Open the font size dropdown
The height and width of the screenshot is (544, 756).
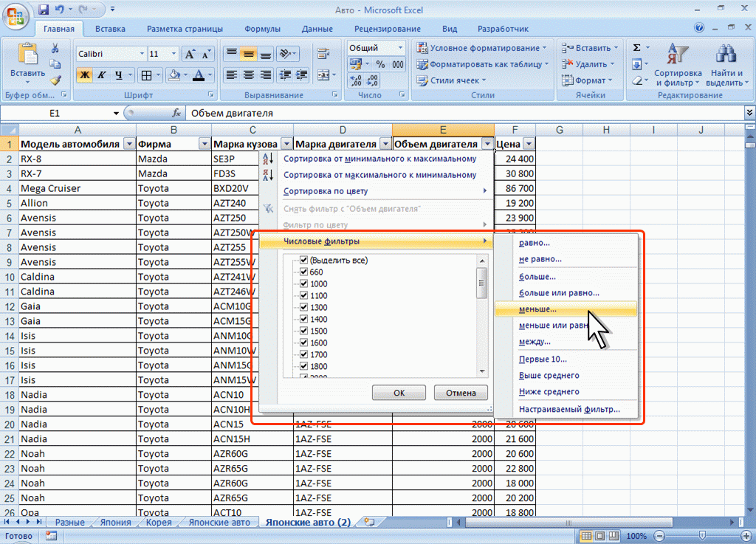(174, 54)
